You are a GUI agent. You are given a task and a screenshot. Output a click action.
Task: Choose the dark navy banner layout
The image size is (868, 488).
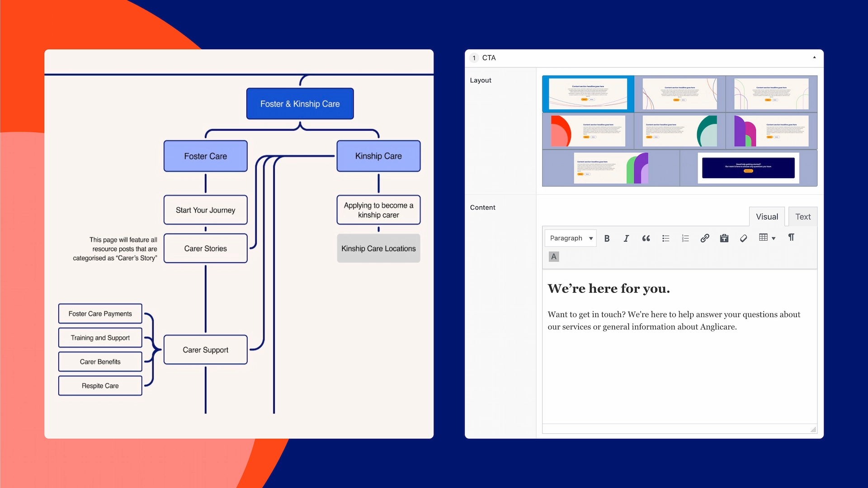pyautogui.click(x=748, y=168)
